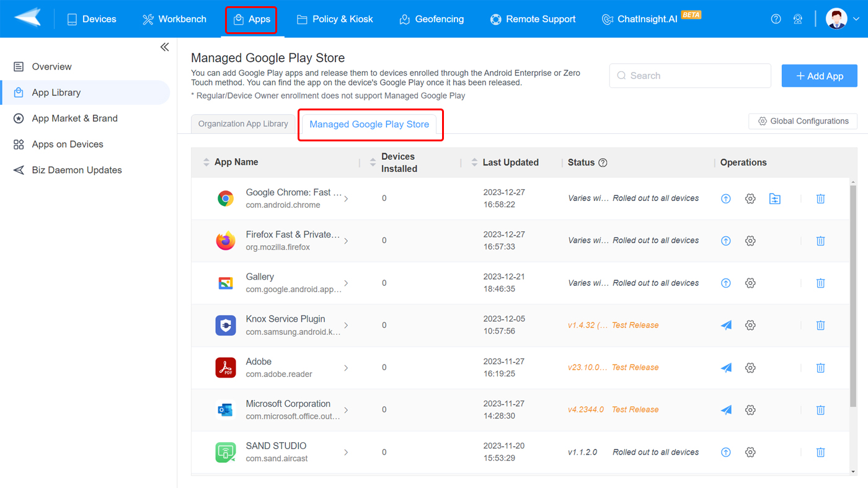Open settings gear for Google Chrome
The image size is (868, 488).
(x=750, y=198)
